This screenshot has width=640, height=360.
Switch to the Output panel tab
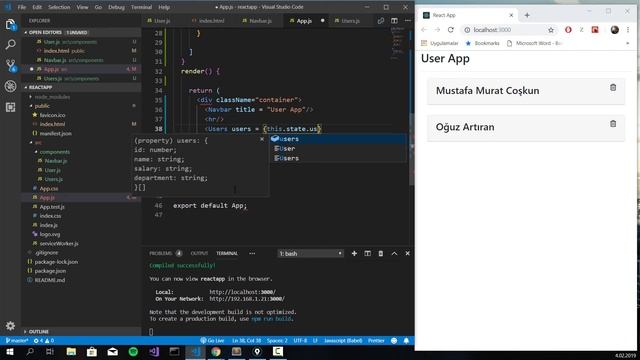(199, 253)
